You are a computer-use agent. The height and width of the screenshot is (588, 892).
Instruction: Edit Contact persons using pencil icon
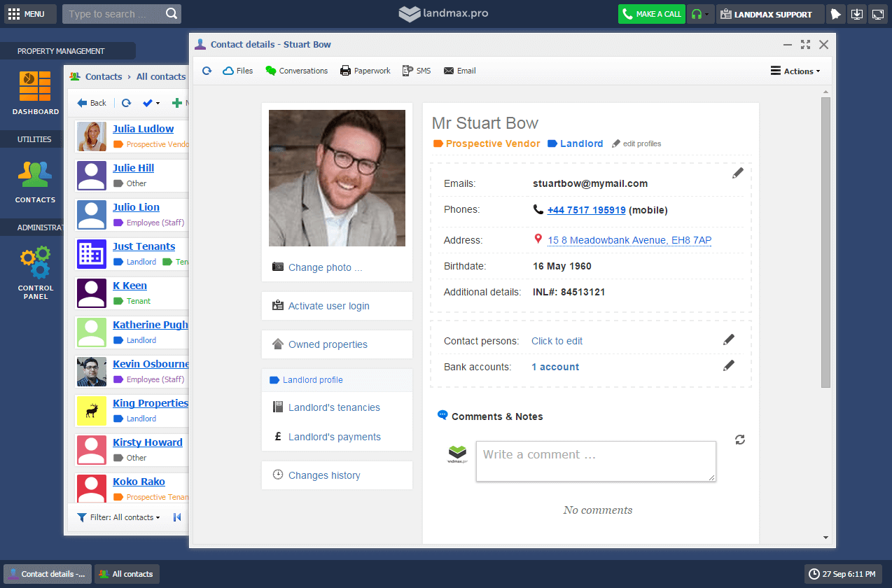point(729,339)
